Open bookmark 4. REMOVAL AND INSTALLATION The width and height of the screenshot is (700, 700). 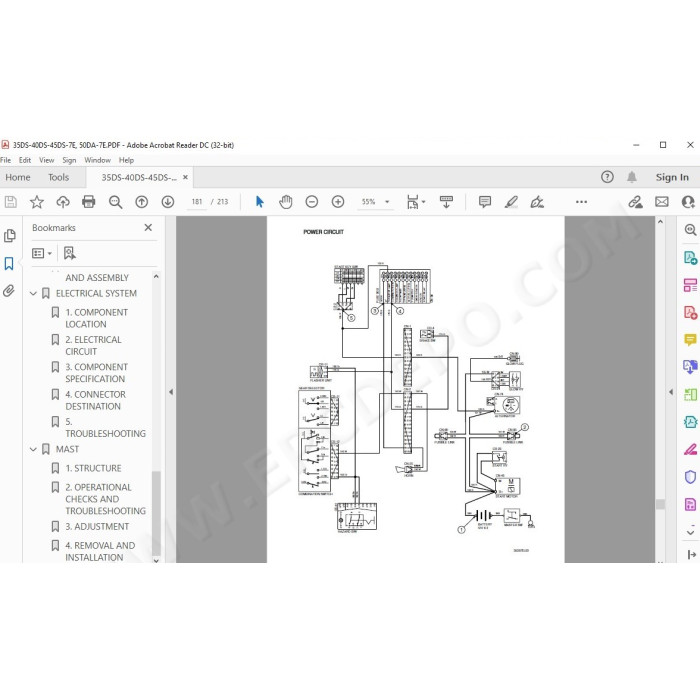pyautogui.click(x=100, y=551)
